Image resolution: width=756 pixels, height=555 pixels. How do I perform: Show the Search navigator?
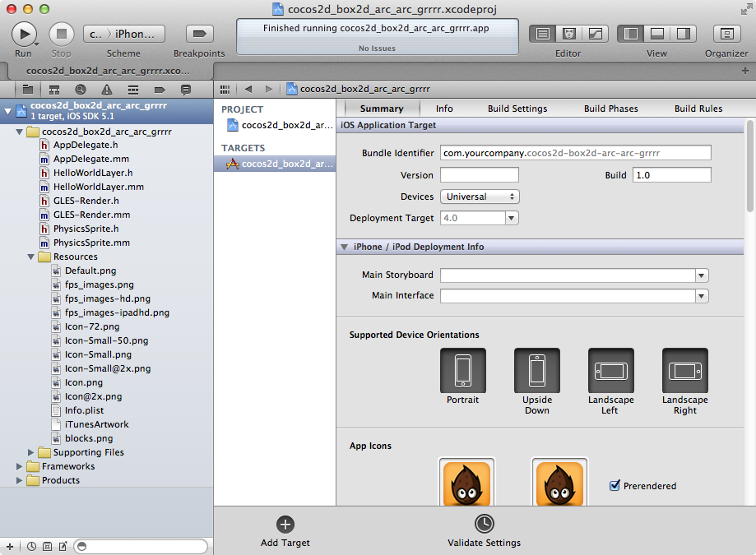click(x=81, y=89)
